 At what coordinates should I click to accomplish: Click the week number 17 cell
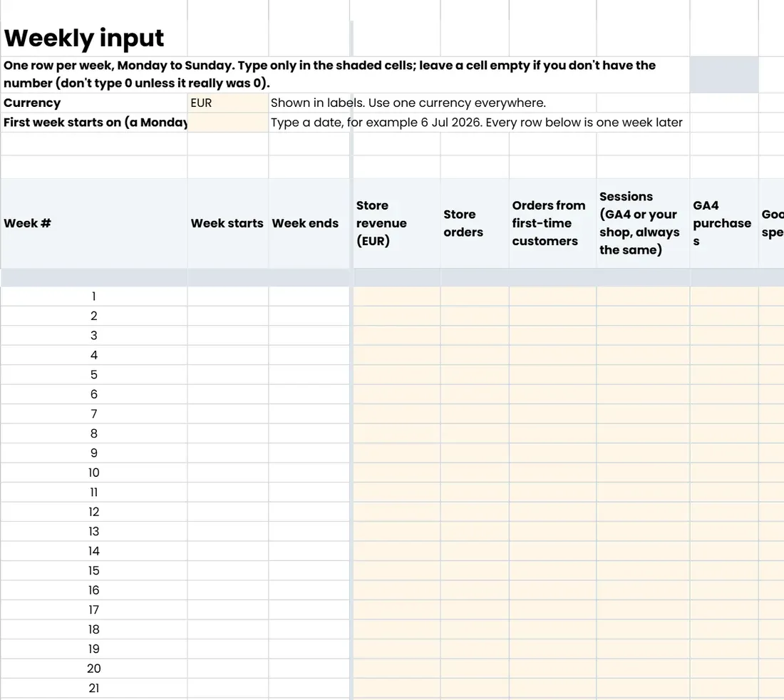(94, 610)
